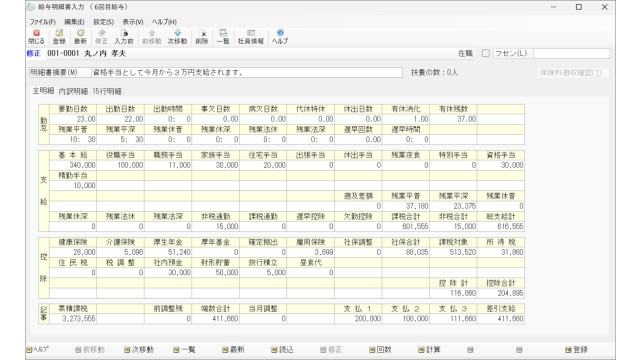Click the 登録 toolbar icon

(x=59, y=37)
